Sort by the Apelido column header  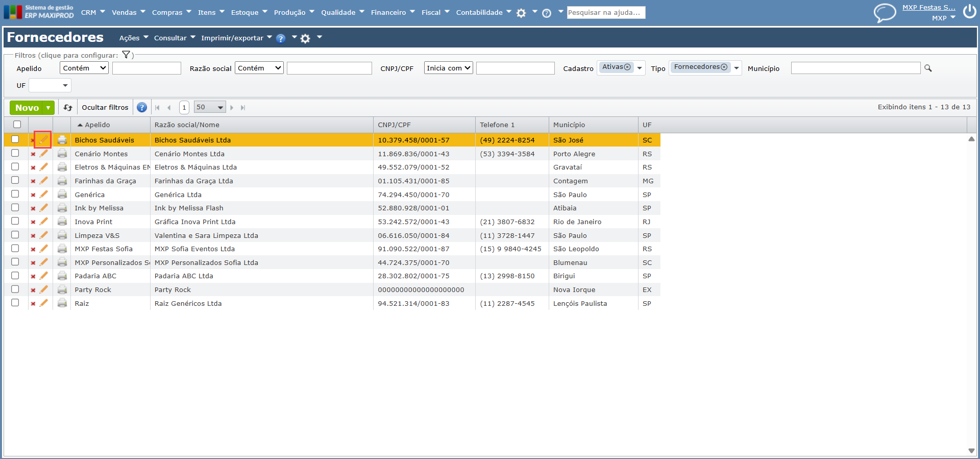tap(97, 125)
